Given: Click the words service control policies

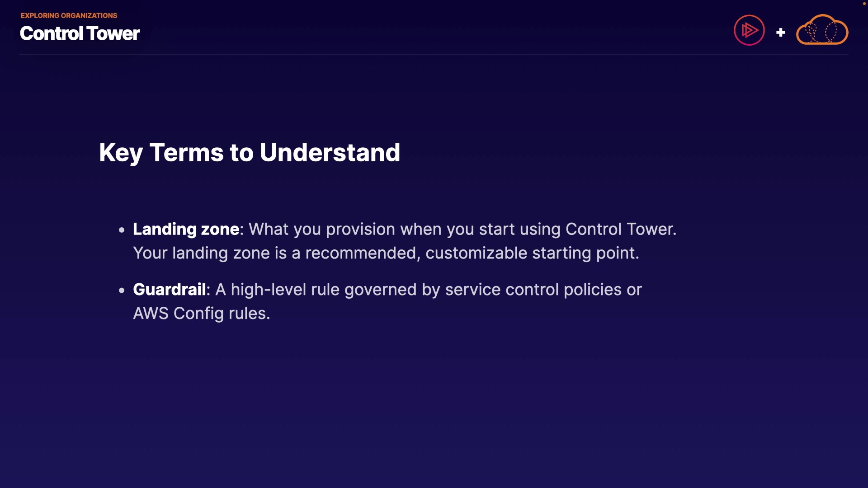Looking at the screenshot, I should (533, 290).
